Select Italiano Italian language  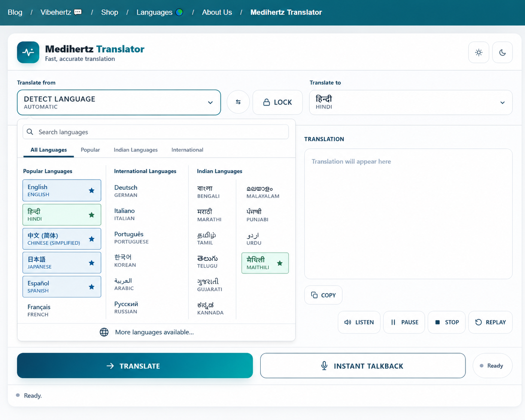125,214
